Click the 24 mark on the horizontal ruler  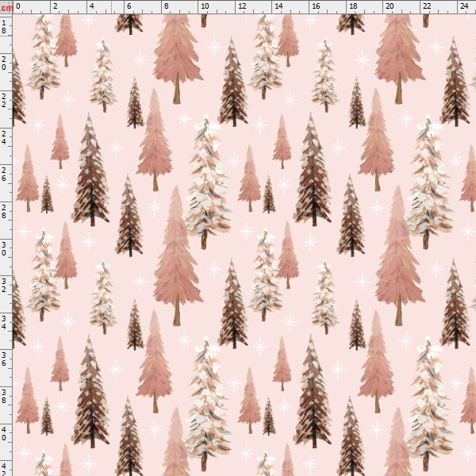coord(464,6)
